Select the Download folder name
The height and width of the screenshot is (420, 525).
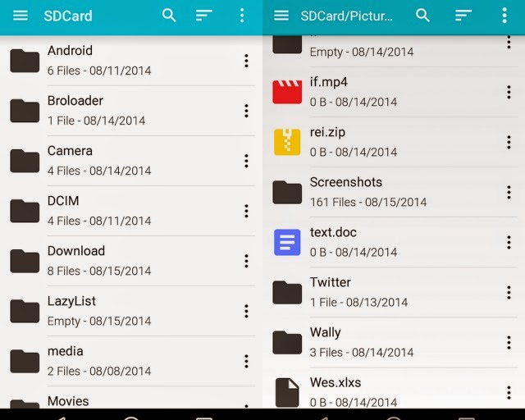coord(76,251)
